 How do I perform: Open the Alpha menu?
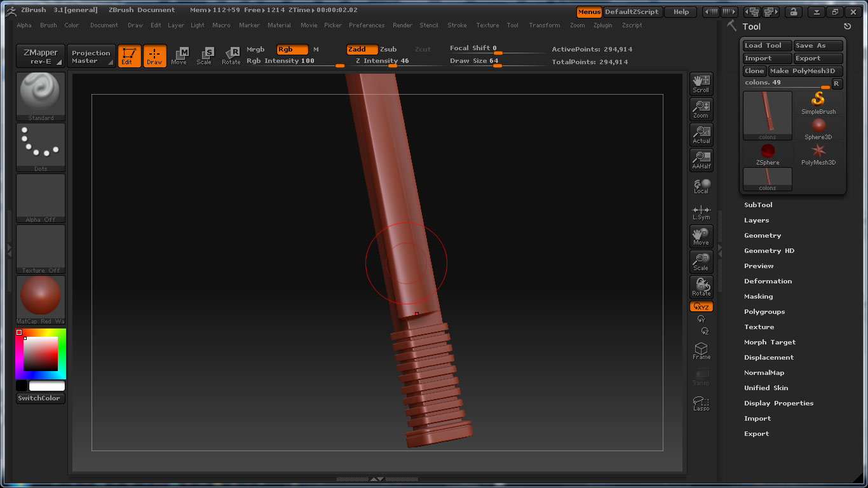click(x=24, y=25)
